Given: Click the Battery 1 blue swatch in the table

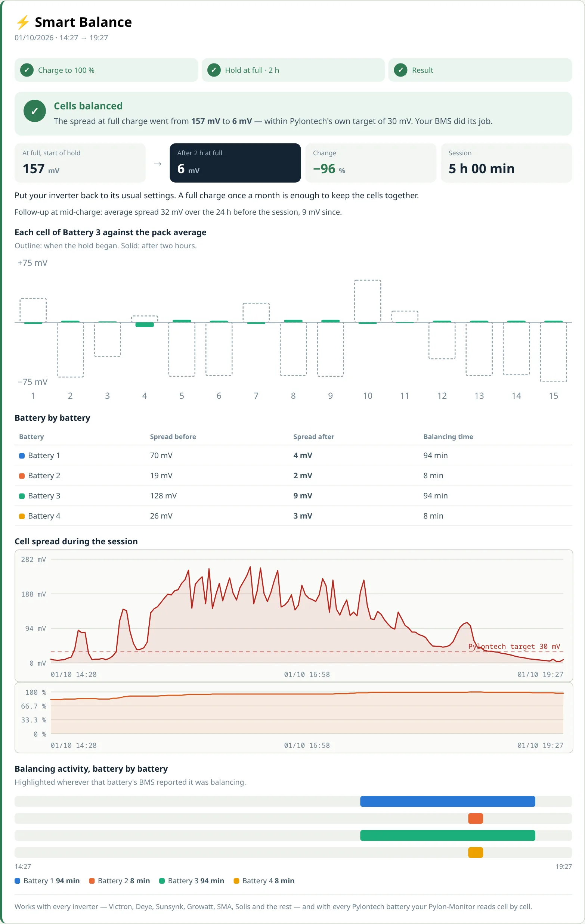Looking at the screenshot, I should 22,455.
